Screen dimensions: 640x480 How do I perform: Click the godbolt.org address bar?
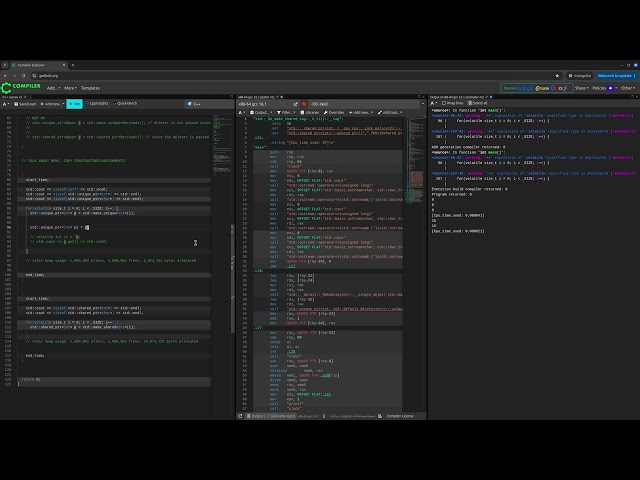click(286, 76)
